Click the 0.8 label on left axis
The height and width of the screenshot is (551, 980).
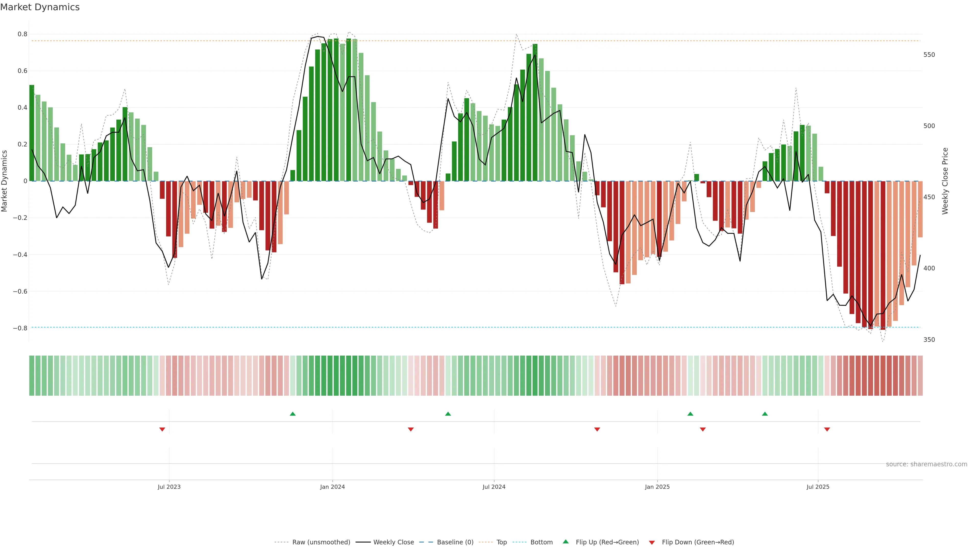pyautogui.click(x=22, y=34)
